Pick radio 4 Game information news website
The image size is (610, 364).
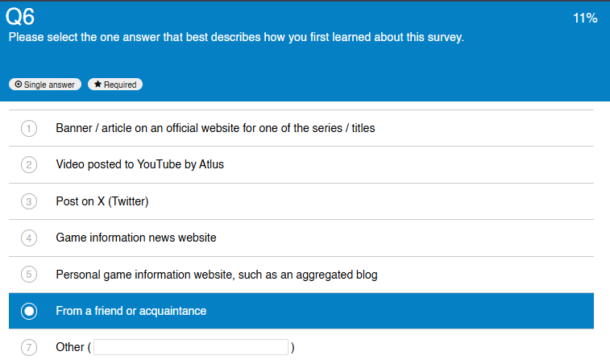(x=29, y=238)
